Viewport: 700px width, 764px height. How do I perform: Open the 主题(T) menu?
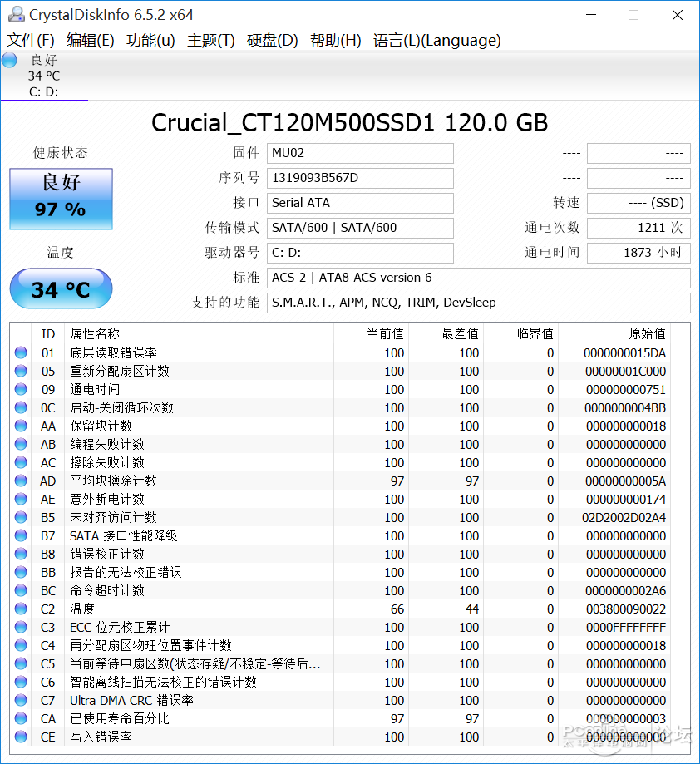click(x=210, y=41)
